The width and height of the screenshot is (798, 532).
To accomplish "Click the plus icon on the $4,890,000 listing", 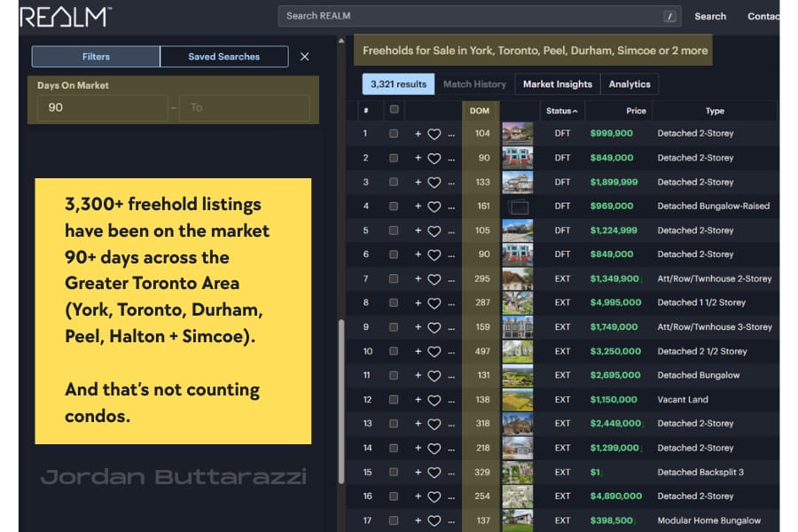I will click(418, 497).
